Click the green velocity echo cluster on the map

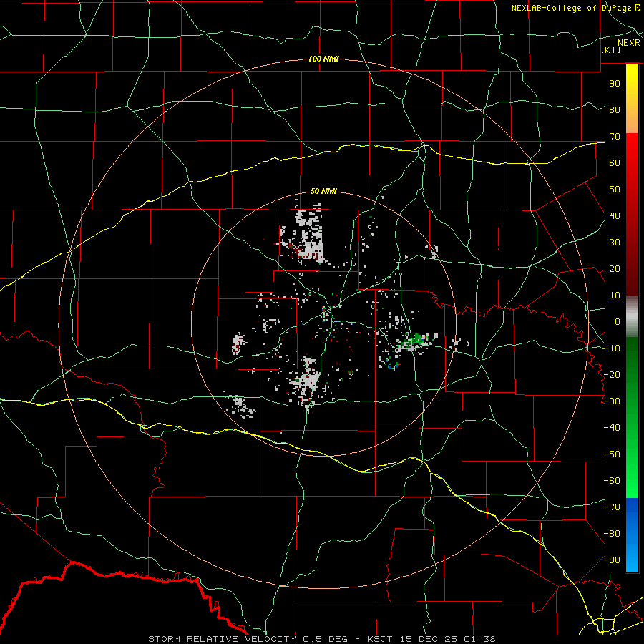[417, 341]
